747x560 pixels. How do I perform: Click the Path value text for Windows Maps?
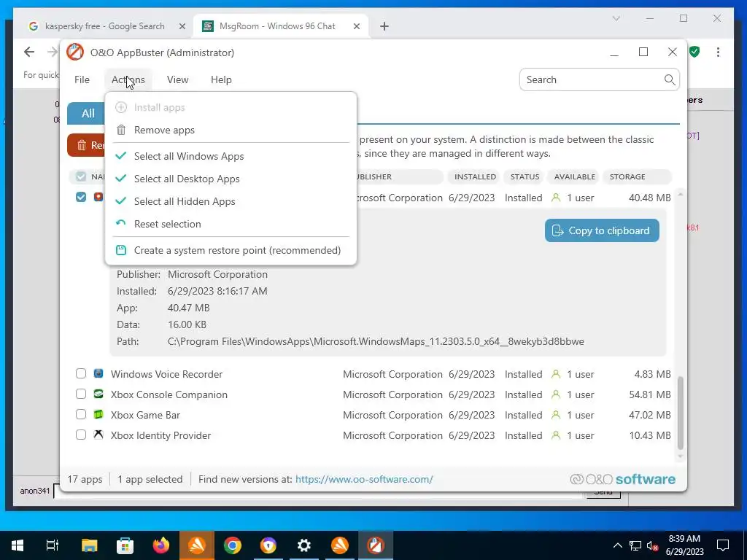point(376,341)
